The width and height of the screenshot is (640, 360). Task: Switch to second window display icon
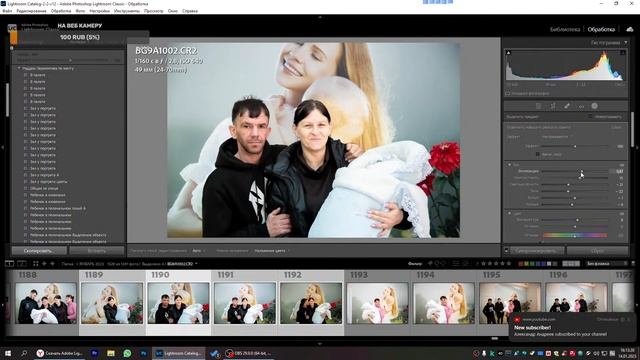pyautogui.click(x=22, y=264)
